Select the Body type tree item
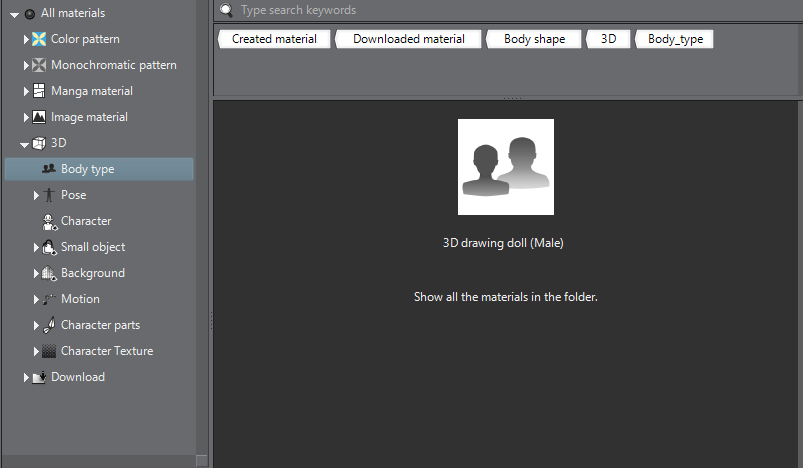The height and width of the screenshot is (468, 803). pos(99,169)
